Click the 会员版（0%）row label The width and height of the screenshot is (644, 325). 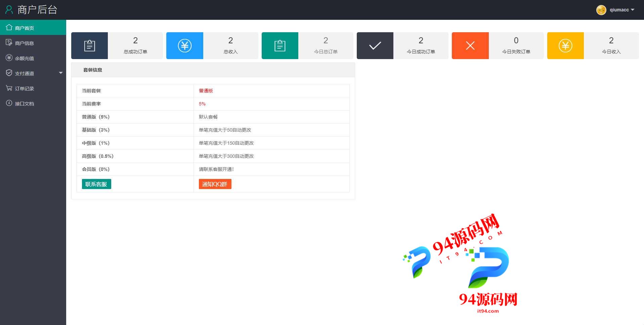coord(96,169)
